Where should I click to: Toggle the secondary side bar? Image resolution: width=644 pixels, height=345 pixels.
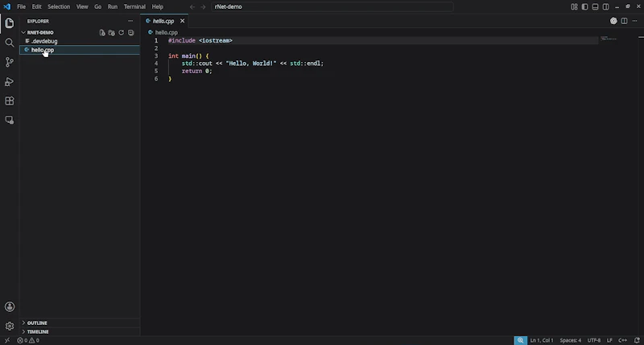click(606, 6)
